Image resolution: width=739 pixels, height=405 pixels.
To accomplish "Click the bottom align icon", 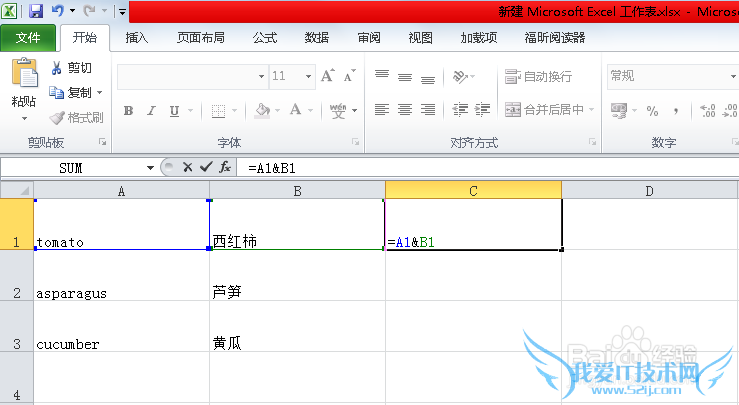I will pos(428,78).
